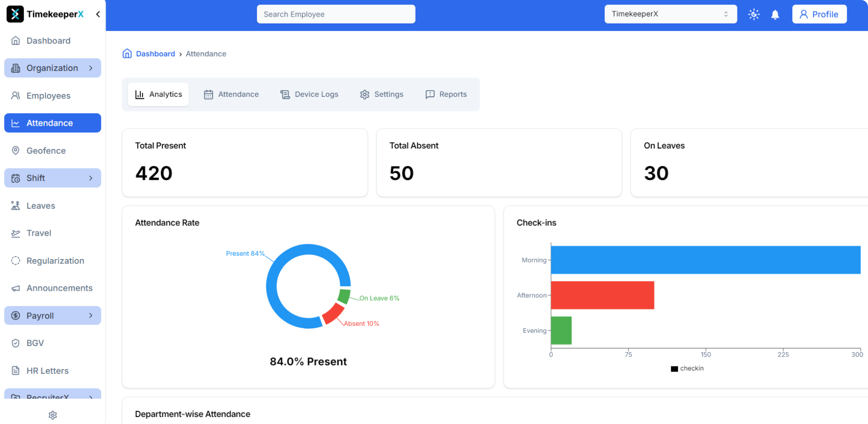Expand the Organization sidebar menu

[x=53, y=68]
